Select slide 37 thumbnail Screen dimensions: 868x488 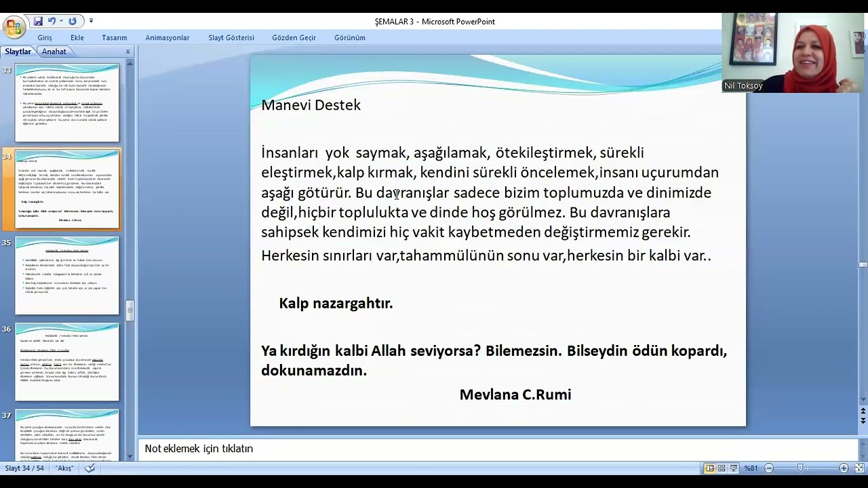[67, 435]
